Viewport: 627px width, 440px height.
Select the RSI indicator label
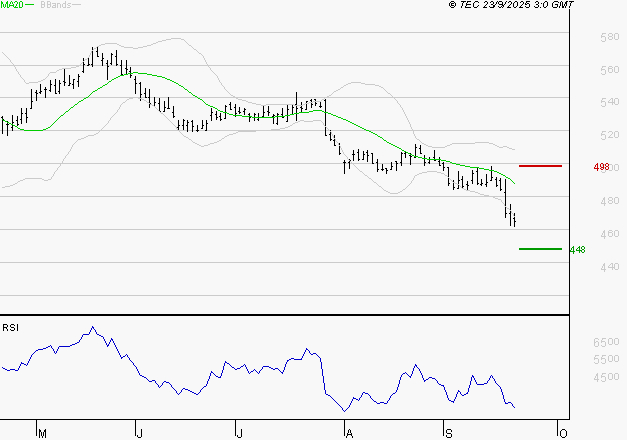click(x=10, y=326)
